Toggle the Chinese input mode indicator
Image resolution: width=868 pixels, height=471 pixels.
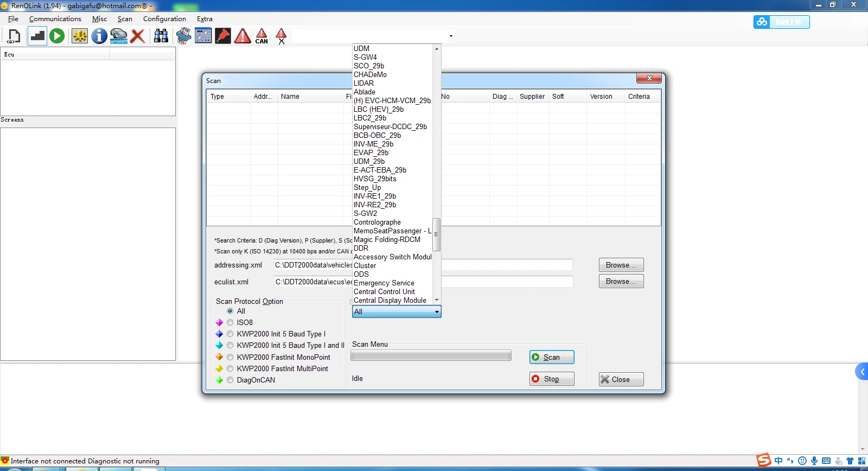778,461
